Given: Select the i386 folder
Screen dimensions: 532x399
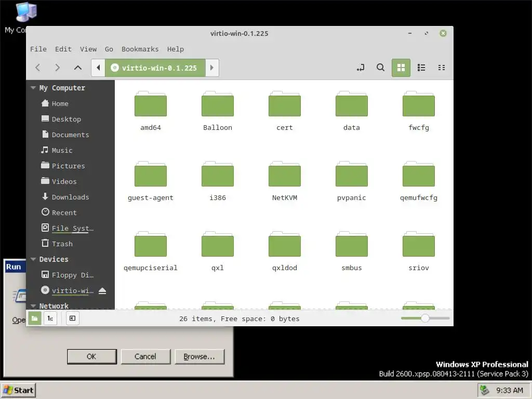Looking at the screenshot, I should [218, 181].
